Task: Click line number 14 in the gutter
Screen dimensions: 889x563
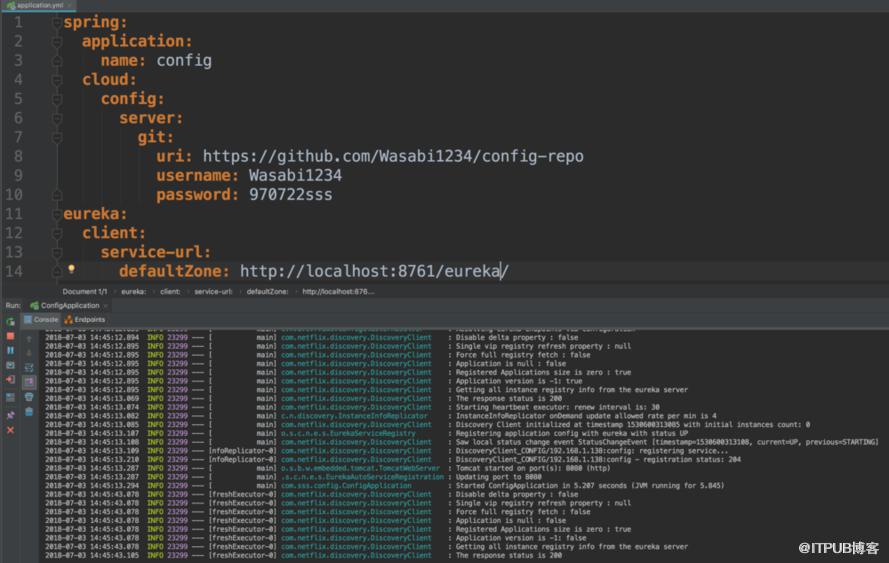Action: click(x=14, y=272)
